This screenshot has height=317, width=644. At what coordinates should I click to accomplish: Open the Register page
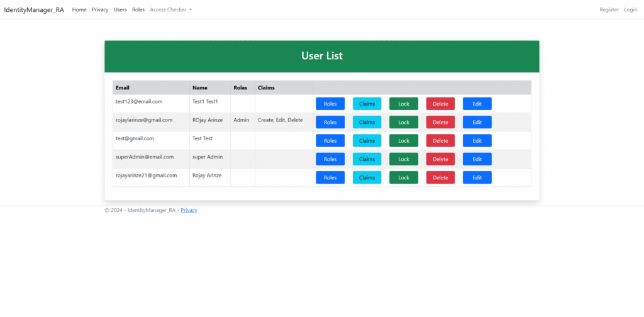click(x=609, y=10)
